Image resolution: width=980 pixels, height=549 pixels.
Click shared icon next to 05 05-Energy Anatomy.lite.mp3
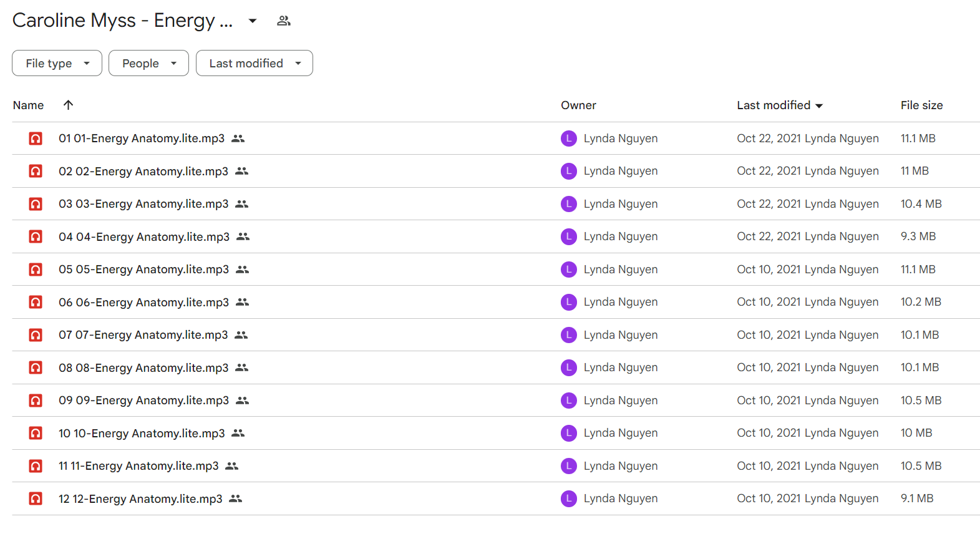243,270
